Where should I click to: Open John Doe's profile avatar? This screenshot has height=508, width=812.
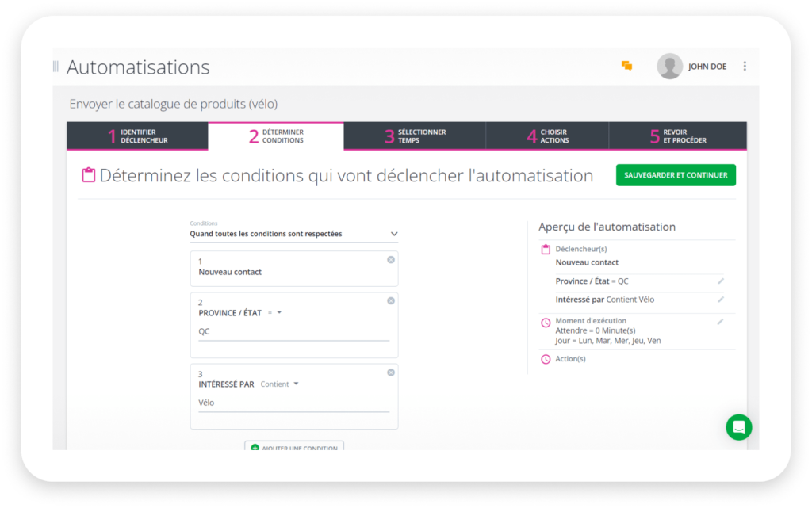click(x=668, y=66)
